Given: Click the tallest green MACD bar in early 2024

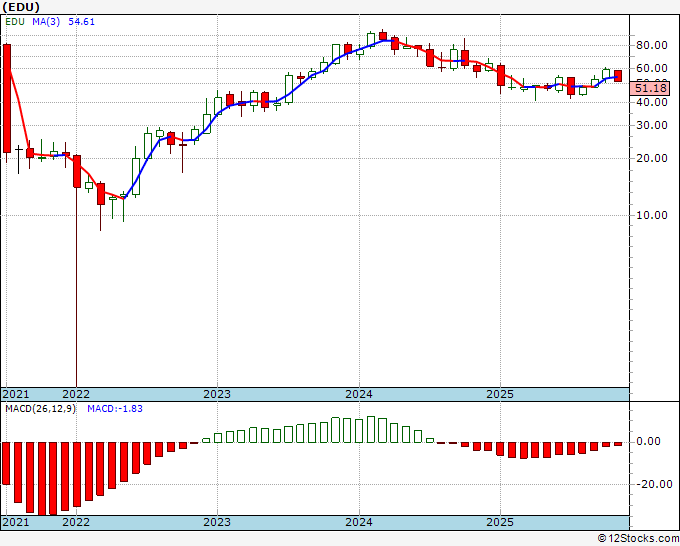Looking at the screenshot, I should tap(371, 429).
